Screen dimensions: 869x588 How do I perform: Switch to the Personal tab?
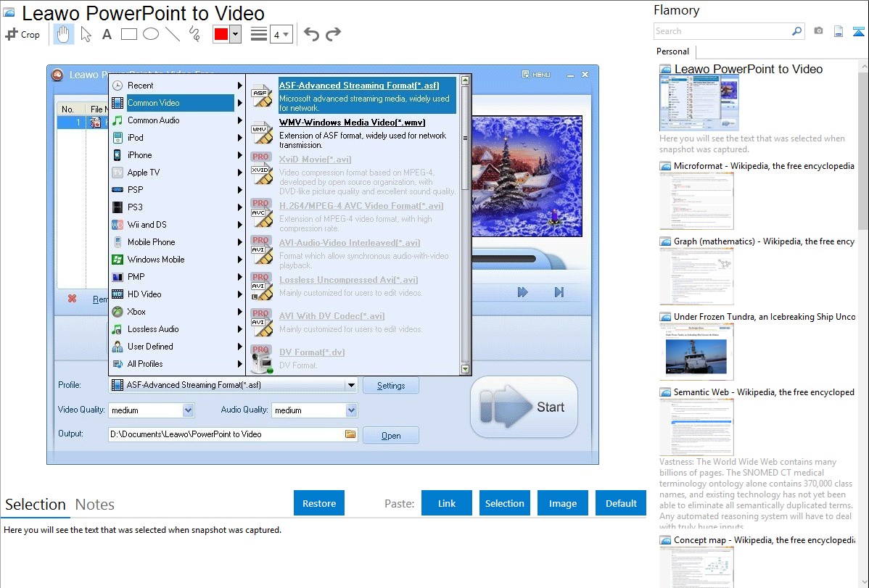tap(672, 51)
